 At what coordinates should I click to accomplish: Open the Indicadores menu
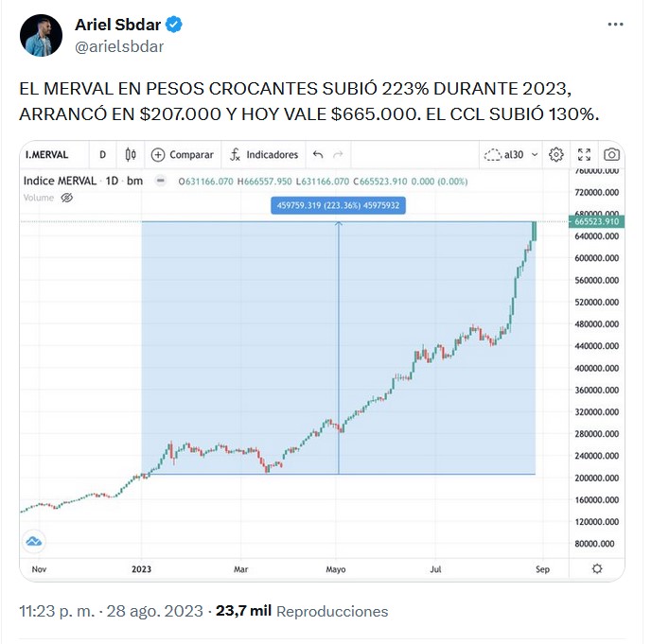coord(263,154)
